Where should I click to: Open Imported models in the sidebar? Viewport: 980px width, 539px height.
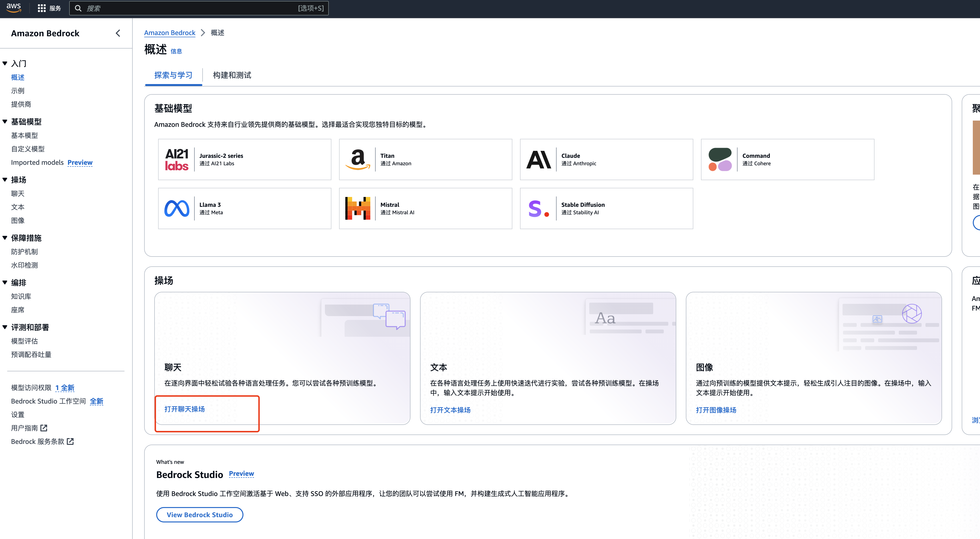pos(37,162)
